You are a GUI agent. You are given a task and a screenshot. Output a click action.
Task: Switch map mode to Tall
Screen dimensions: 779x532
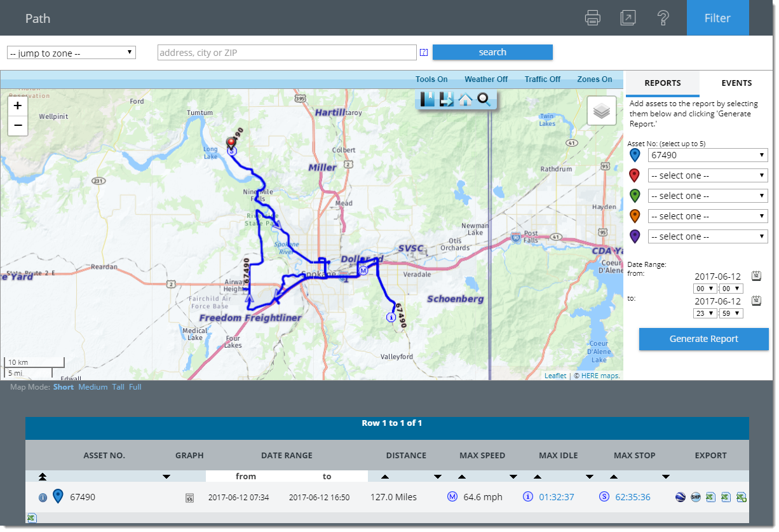(118, 386)
